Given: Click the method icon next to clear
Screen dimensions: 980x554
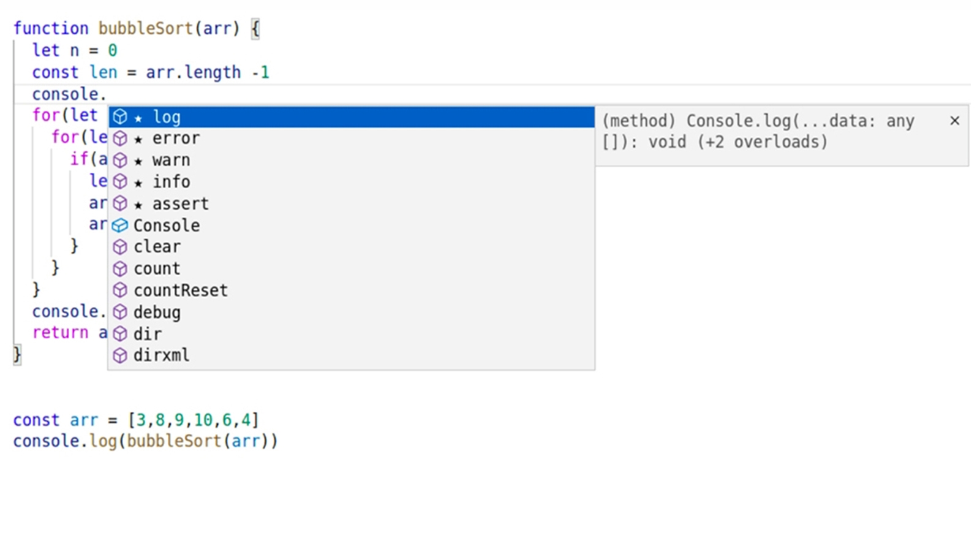Looking at the screenshot, I should point(120,247).
